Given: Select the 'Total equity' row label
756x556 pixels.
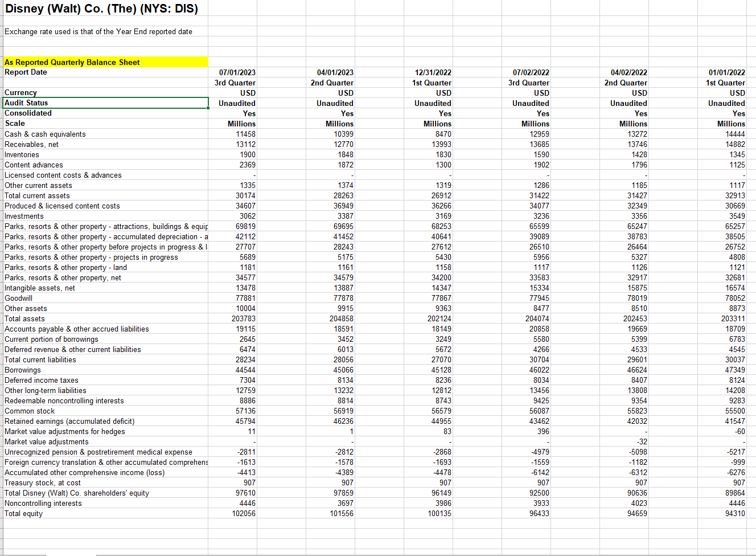Looking at the screenshot, I should [x=24, y=513].
